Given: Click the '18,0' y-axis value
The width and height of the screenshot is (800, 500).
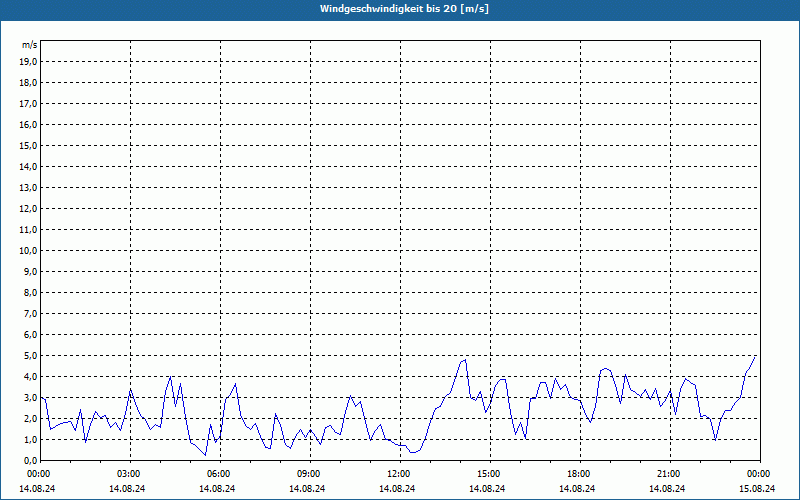Looking at the screenshot, I should (x=28, y=83).
